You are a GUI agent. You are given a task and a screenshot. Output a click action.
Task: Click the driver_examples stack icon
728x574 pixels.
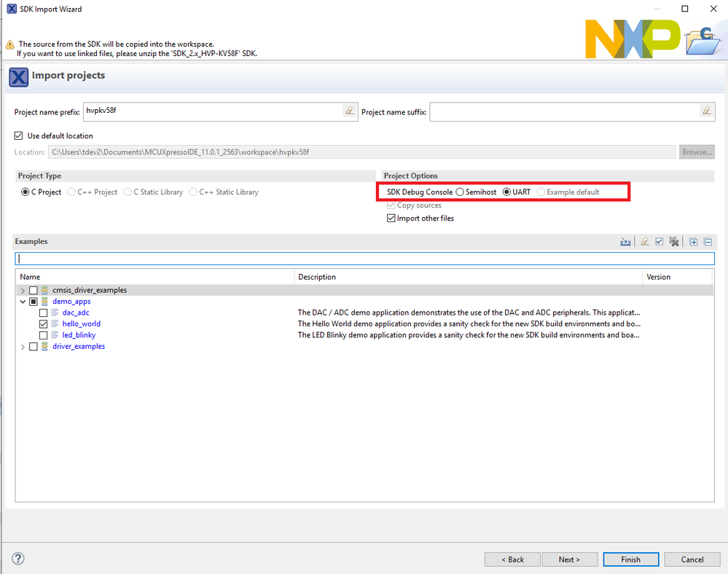(x=44, y=346)
